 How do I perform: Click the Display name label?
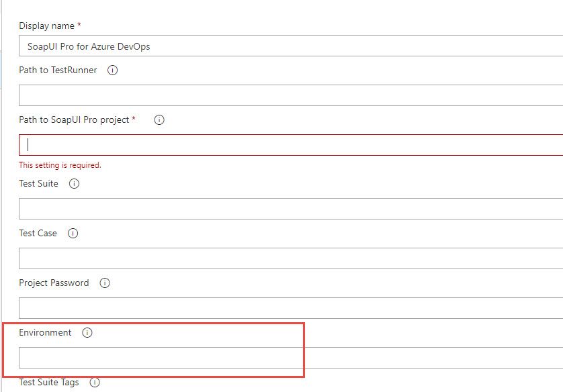[46, 26]
